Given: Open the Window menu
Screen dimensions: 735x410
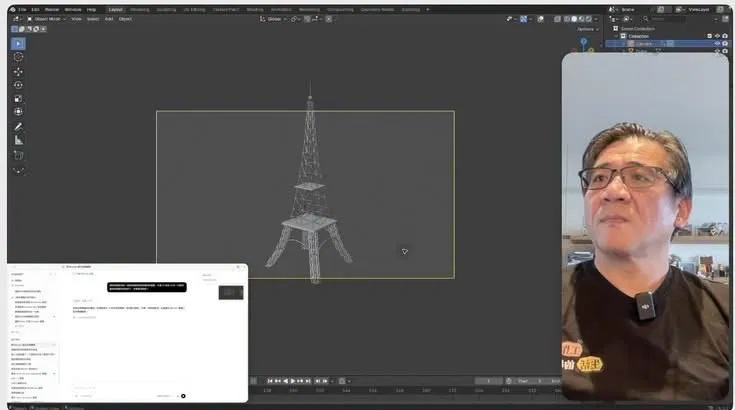Looking at the screenshot, I should coord(73,9).
